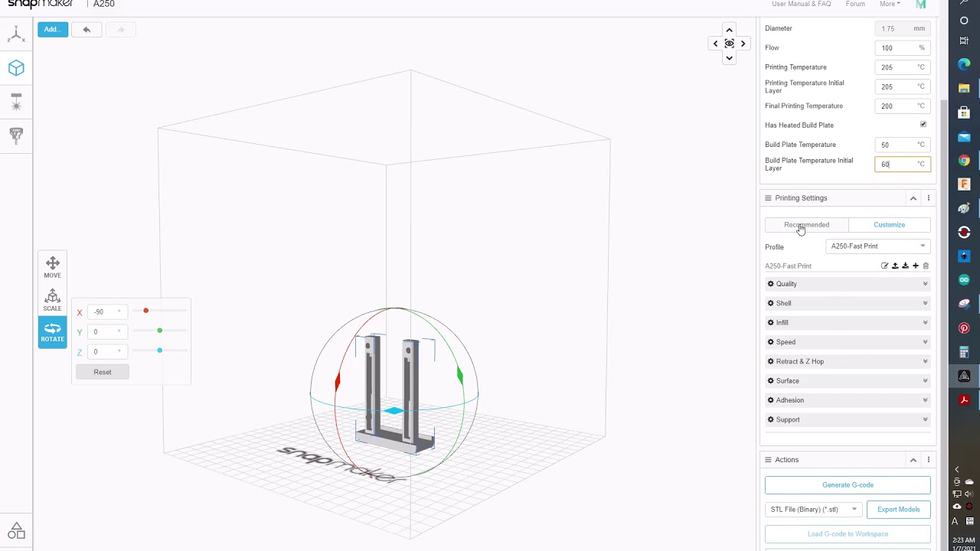Adjust the Z rotation slider

(159, 350)
